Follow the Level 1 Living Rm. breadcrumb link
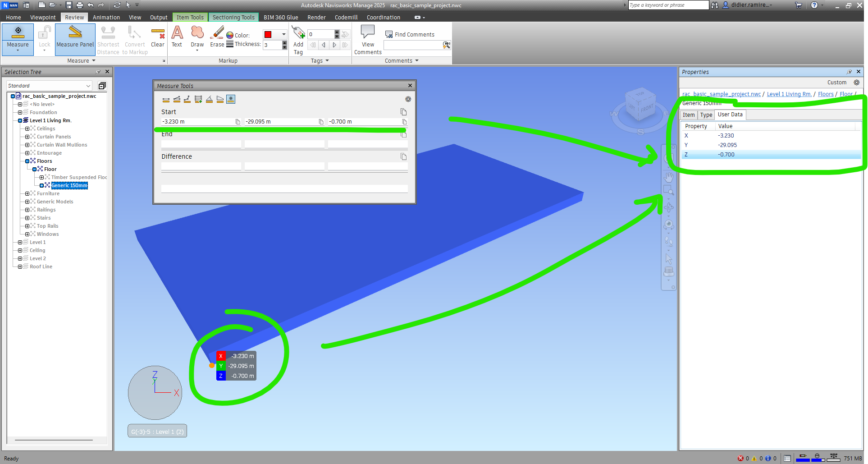This screenshot has width=868, height=464. pos(789,94)
